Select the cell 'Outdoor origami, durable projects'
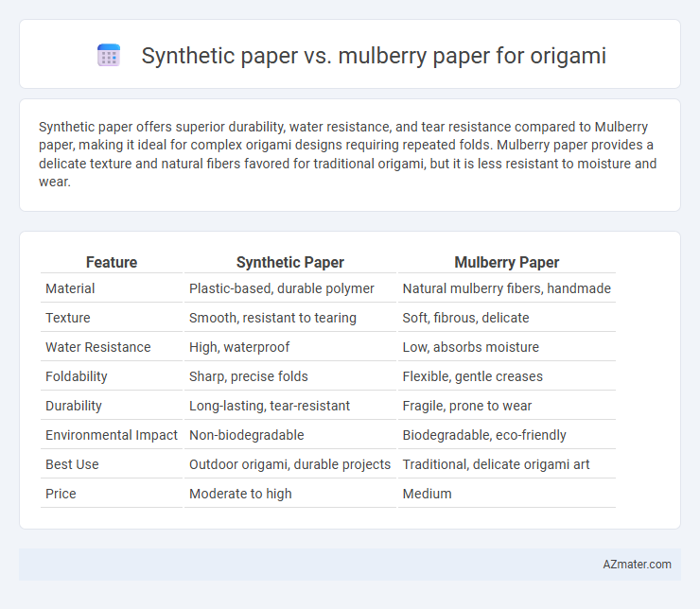Image resolution: width=700 pixels, height=609 pixels. pyautogui.click(x=289, y=464)
